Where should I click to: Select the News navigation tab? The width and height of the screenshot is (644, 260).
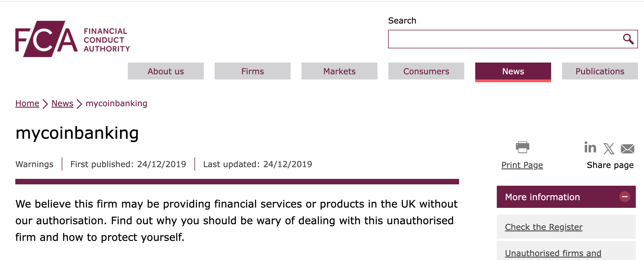point(513,71)
